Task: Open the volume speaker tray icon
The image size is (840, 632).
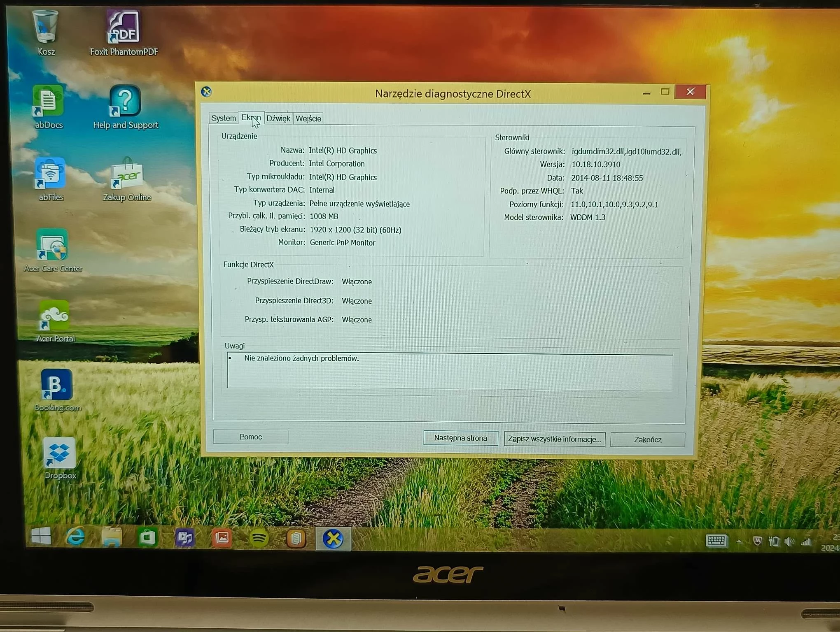Action: click(x=789, y=542)
